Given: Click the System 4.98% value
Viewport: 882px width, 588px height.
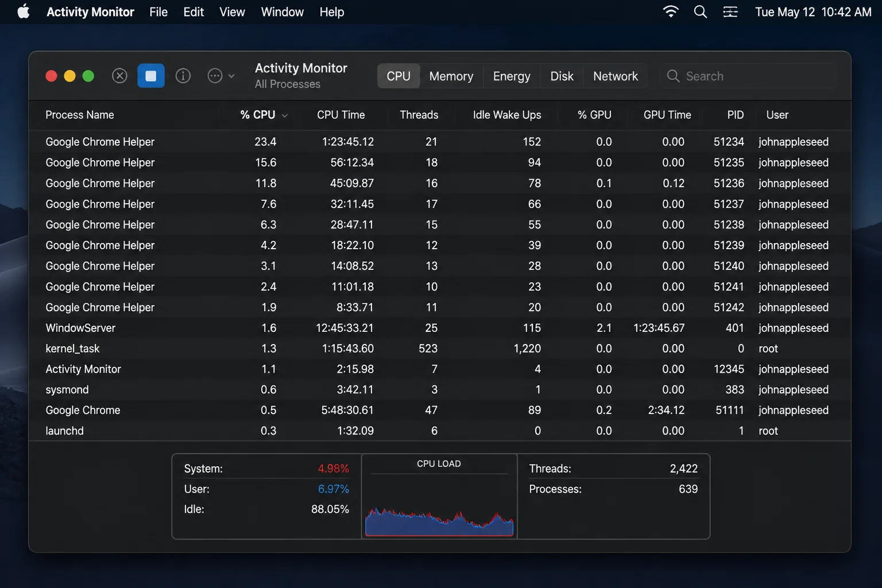Looking at the screenshot, I should [333, 469].
